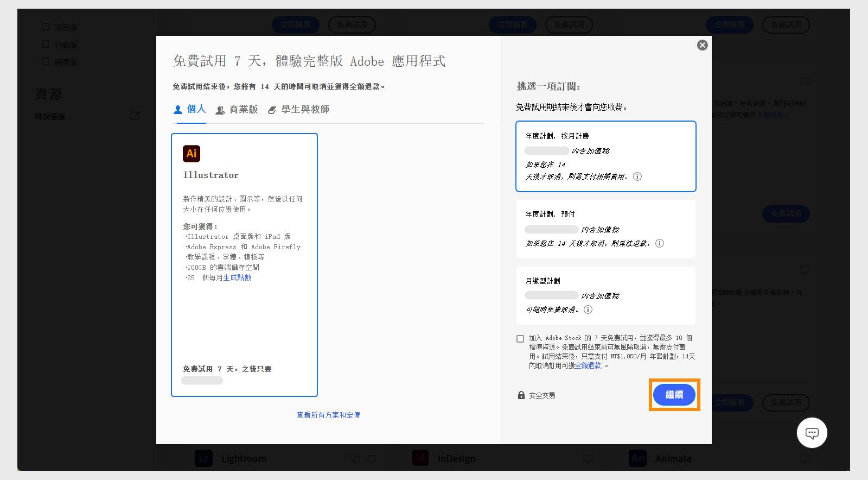Choose the 年度計劃, 預付 subscription option

tap(605, 229)
